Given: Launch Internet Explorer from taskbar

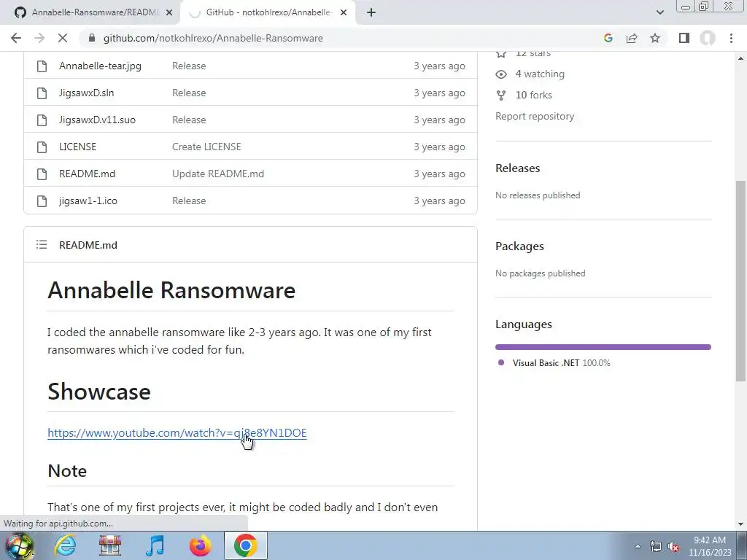Looking at the screenshot, I should pos(65,545).
